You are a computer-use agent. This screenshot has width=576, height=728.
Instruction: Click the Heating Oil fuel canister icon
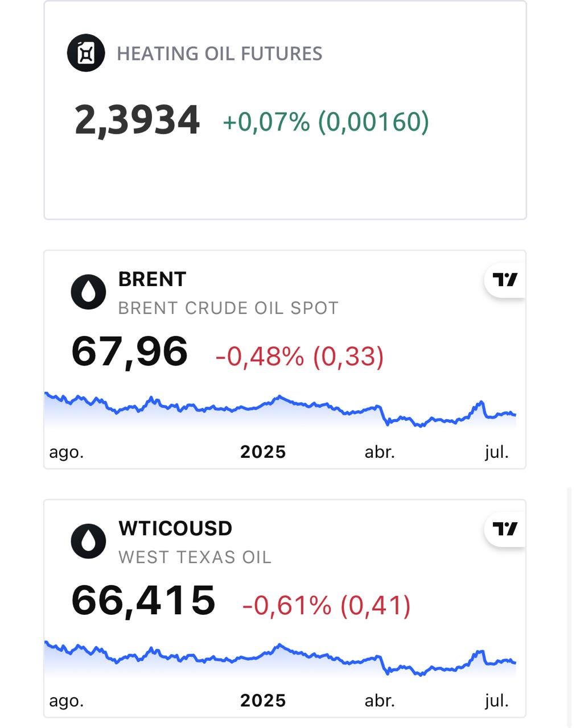pyautogui.click(x=86, y=53)
